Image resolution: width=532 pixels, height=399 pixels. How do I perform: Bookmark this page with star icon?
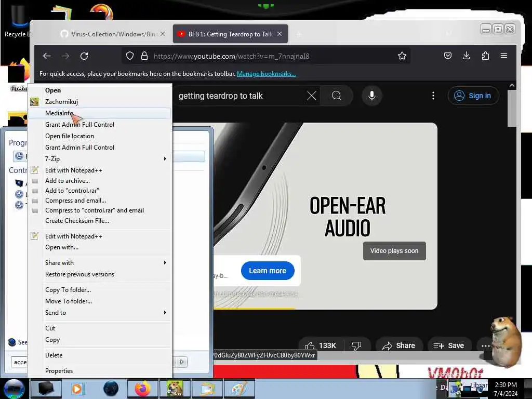pos(402,56)
